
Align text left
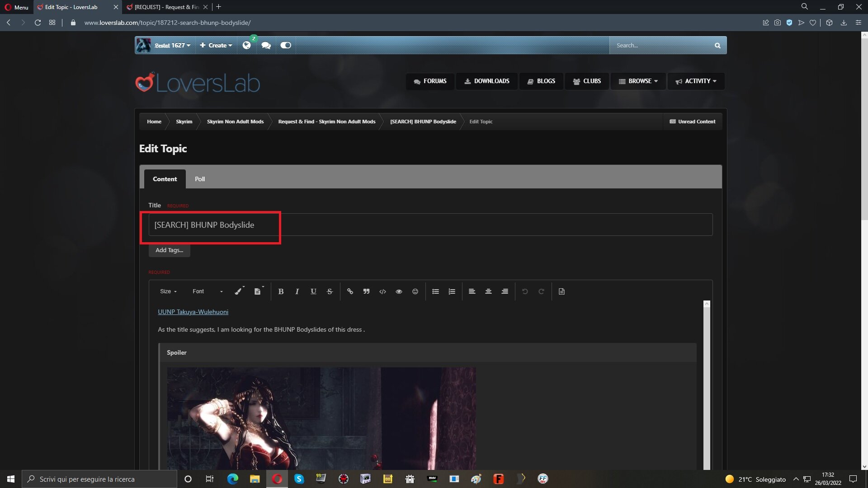click(472, 291)
